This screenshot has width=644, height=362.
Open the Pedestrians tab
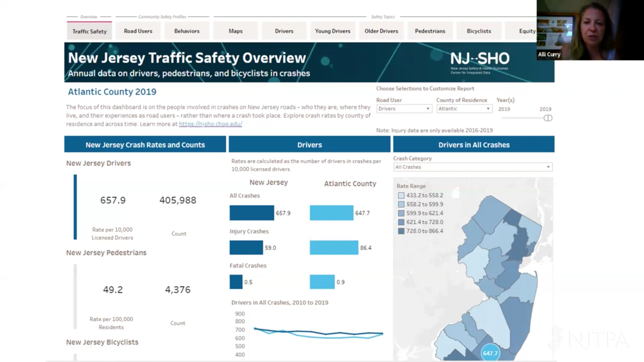430,31
